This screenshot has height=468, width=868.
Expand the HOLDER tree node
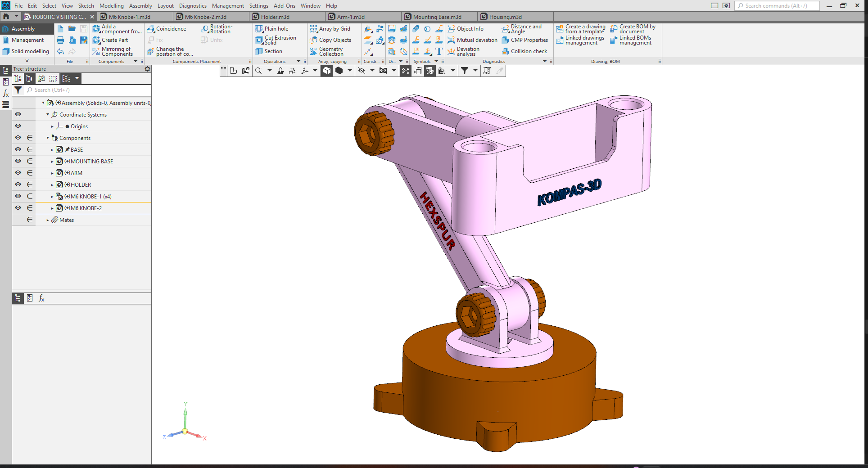pyautogui.click(x=52, y=185)
